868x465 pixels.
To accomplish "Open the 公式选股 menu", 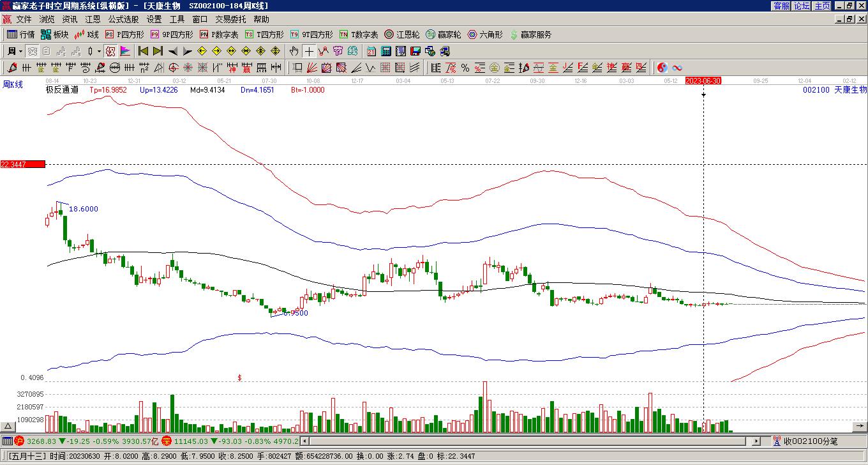I will pos(123,20).
